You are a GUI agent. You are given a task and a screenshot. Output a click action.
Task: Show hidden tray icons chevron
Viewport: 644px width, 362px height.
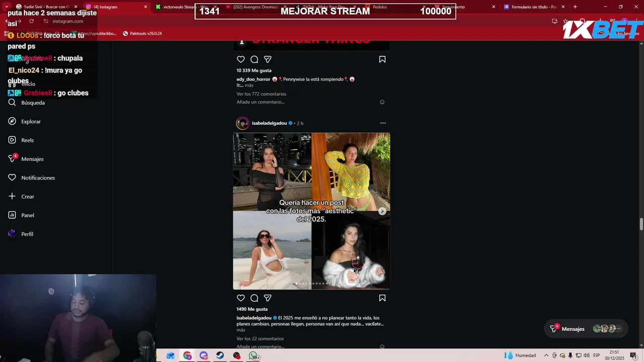pos(546,355)
